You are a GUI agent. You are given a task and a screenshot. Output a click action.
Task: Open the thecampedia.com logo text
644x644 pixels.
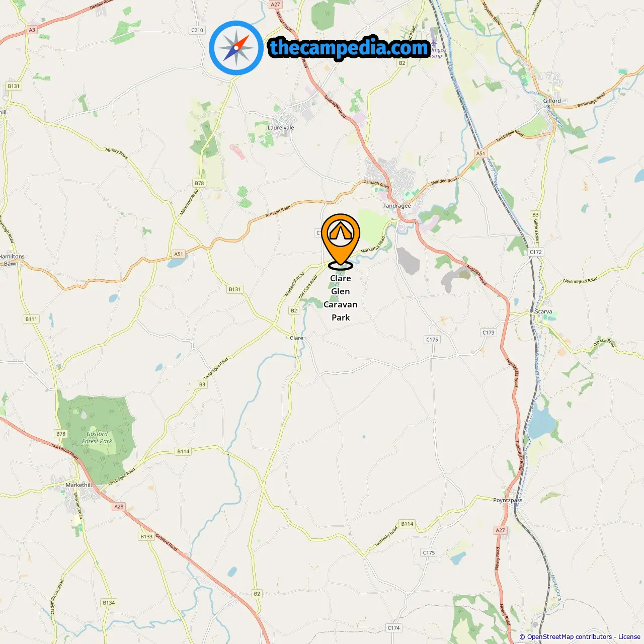pos(349,48)
